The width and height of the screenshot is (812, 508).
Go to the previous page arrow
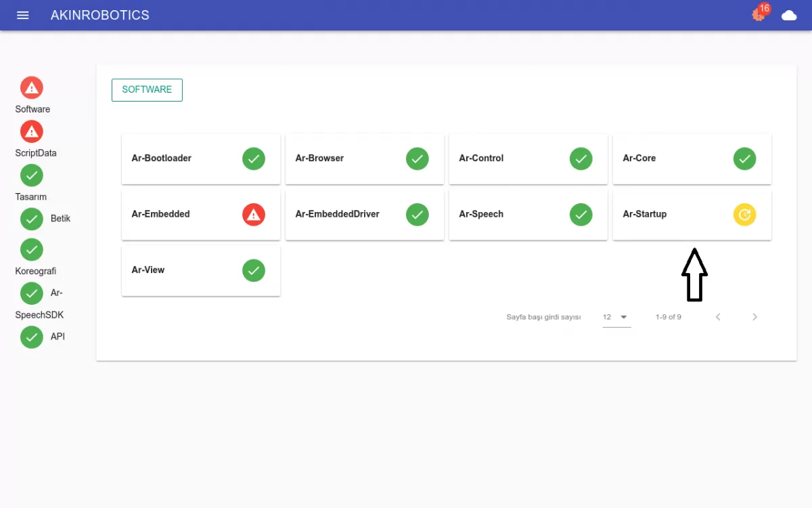[718, 317]
